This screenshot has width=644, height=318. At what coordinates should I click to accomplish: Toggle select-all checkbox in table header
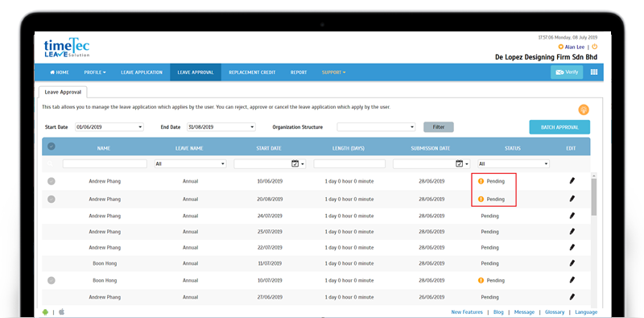point(52,147)
